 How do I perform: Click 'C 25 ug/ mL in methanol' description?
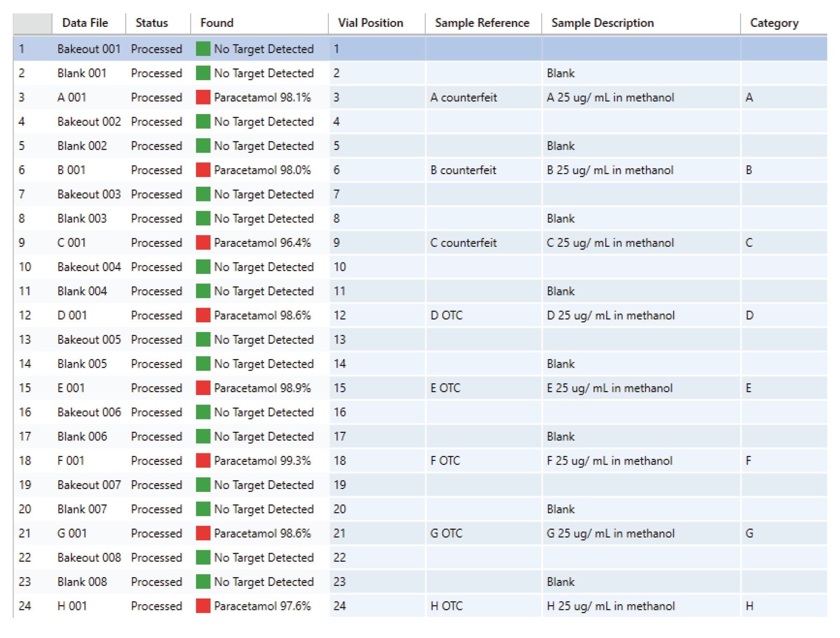coord(610,243)
